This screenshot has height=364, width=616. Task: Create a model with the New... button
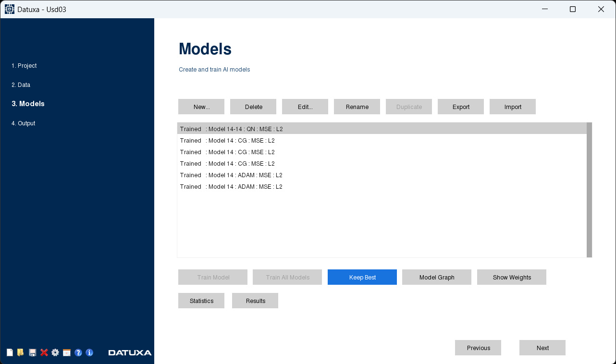coord(201,107)
